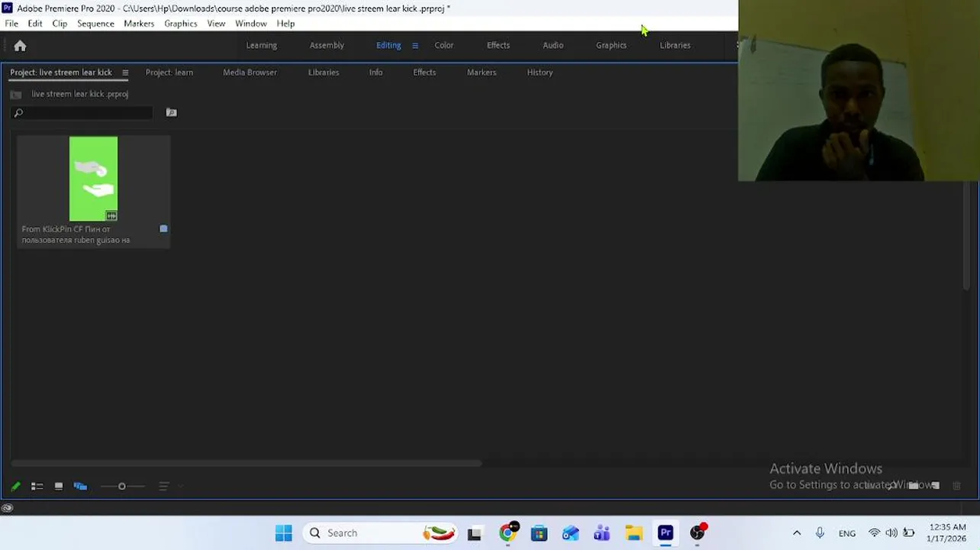The height and width of the screenshot is (550, 980).
Task: Switch project panel to Freeform View
Action: point(80,486)
